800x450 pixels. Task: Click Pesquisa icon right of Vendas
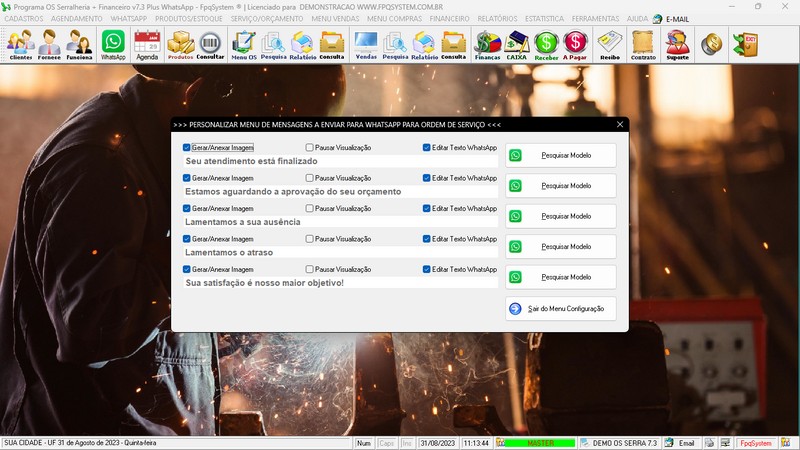click(x=395, y=45)
